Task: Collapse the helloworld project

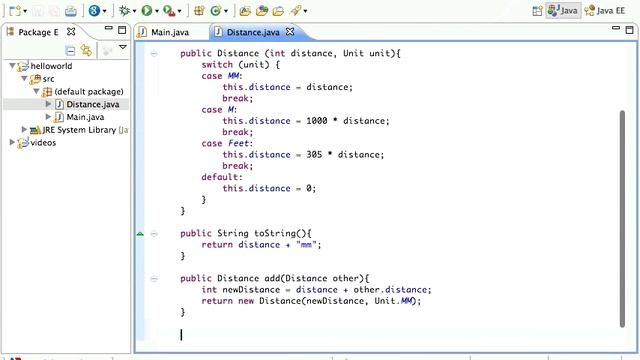Action: pyautogui.click(x=13, y=65)
